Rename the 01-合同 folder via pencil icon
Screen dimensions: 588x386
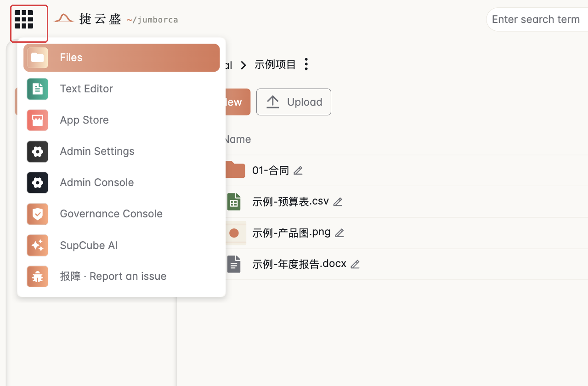pyautogui.click(x=298, y=170)
